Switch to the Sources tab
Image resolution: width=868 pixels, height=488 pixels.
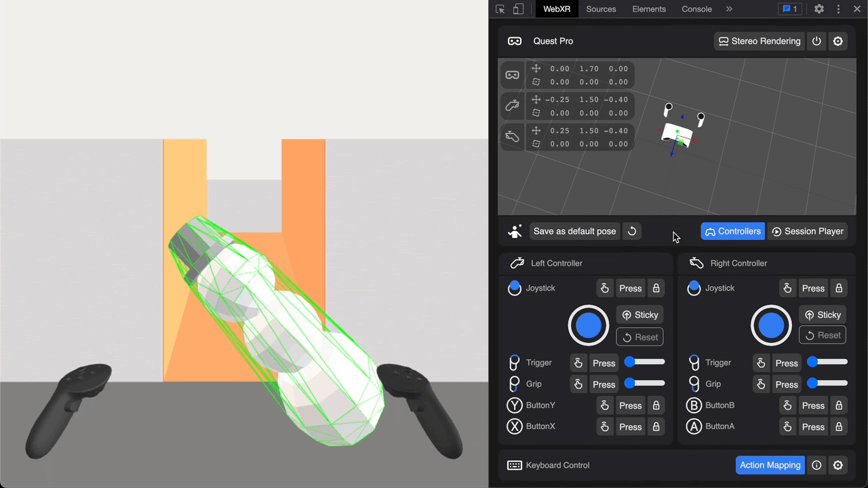[x=601, y=9]
